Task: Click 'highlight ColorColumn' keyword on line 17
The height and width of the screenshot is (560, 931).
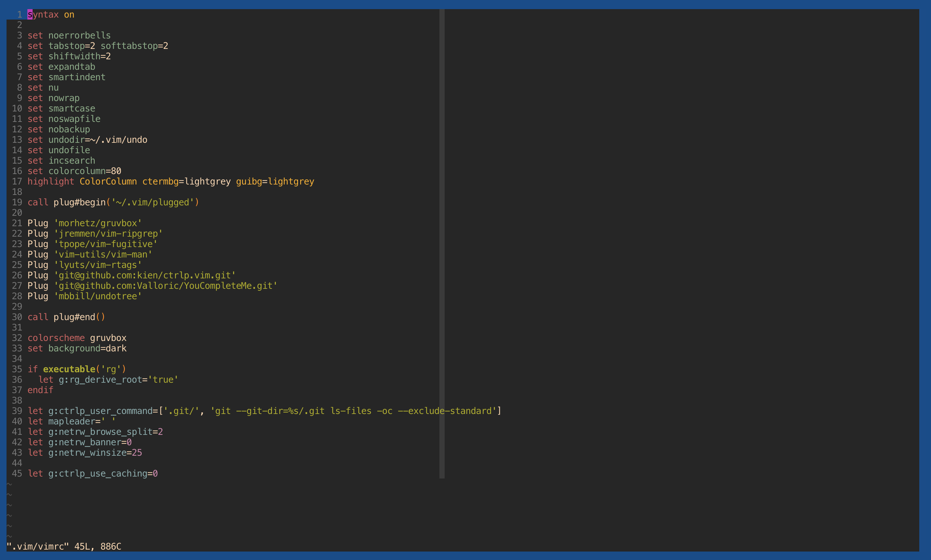Action: click(82, 182)
